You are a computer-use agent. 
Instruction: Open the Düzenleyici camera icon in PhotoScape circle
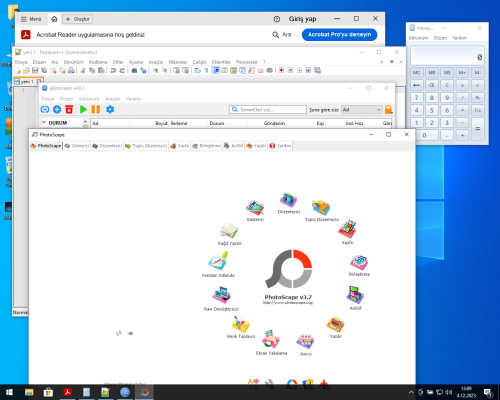point(288,200)
